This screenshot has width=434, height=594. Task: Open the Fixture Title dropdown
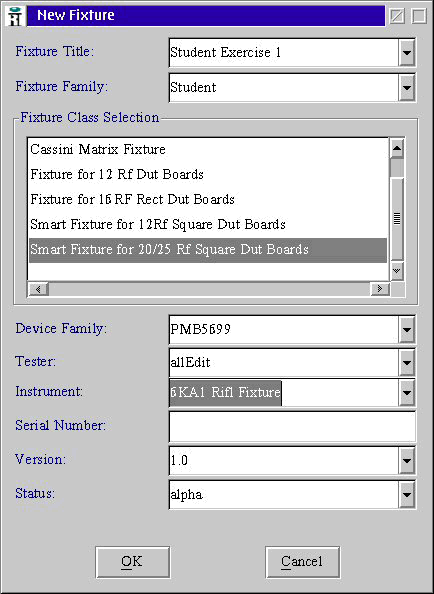click(406, 53)
